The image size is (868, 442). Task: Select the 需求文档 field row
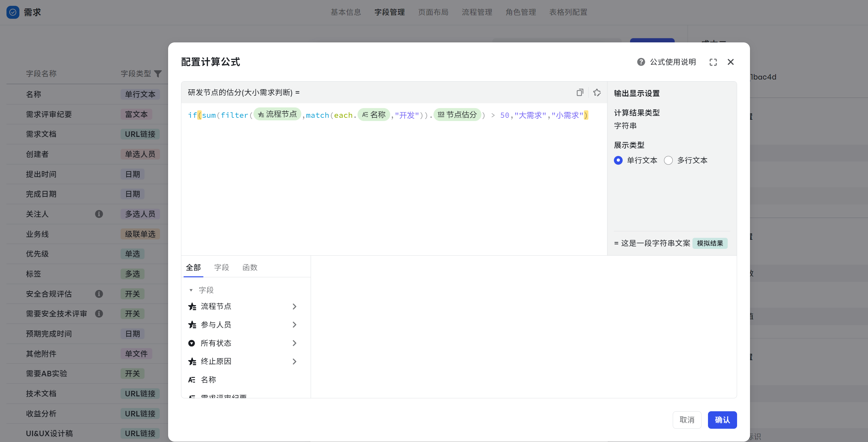pos(87,134)
